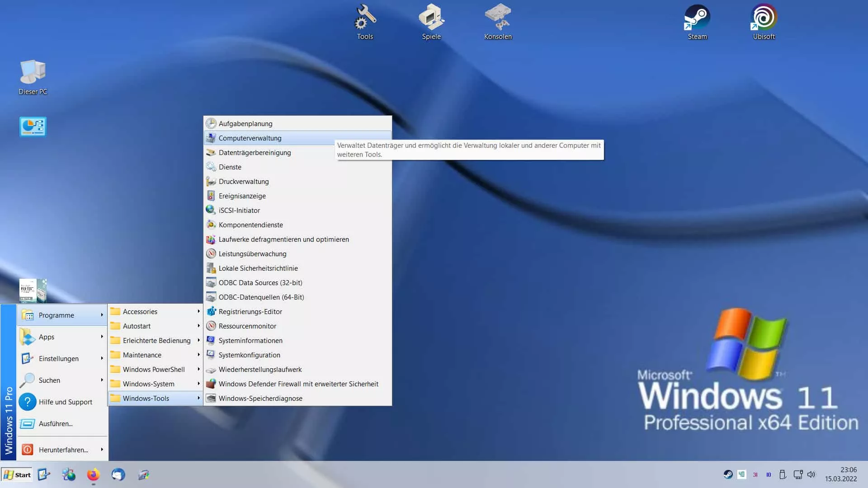Click the globe network taskbar icon
This screenshot has height=488, width=868.
coord(69,474)
